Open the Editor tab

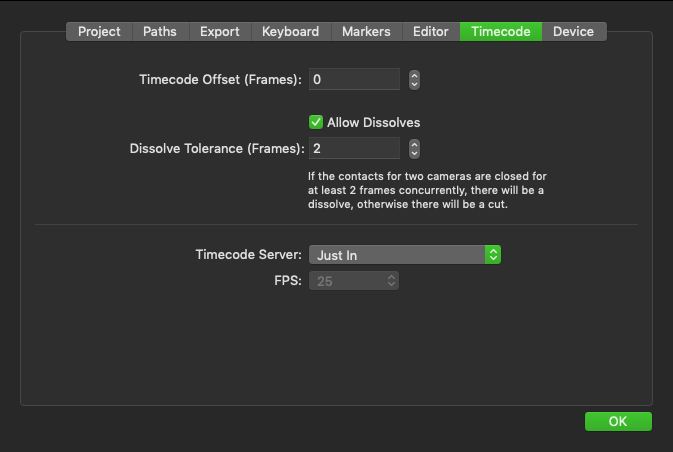(x=430, y=31)
